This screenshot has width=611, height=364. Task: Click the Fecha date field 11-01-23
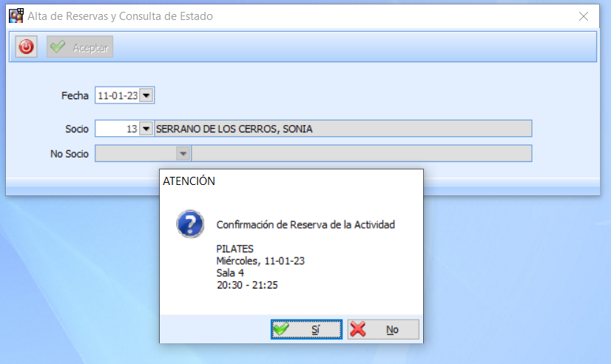point(118,95)
